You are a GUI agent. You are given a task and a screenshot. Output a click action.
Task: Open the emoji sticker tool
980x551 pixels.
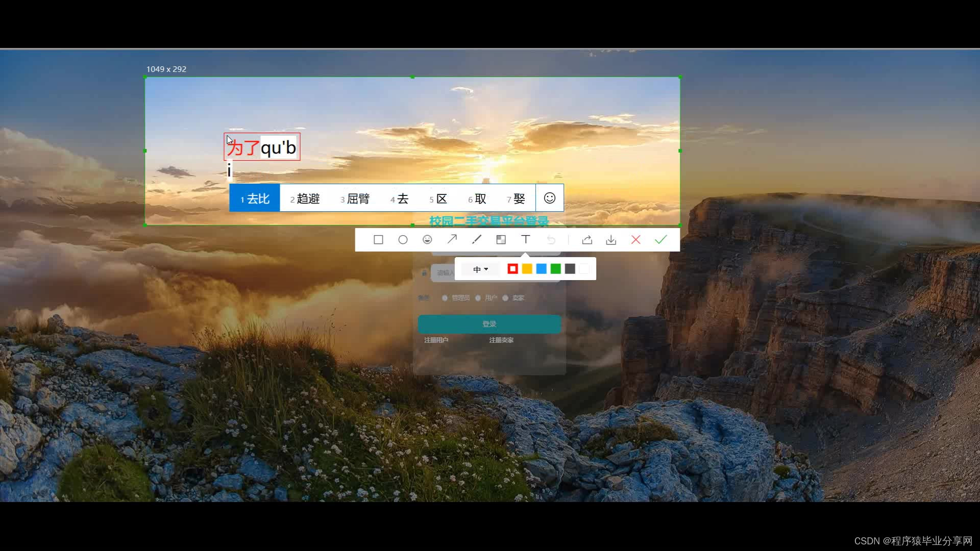pyautogui.click(x=427, y=240)
